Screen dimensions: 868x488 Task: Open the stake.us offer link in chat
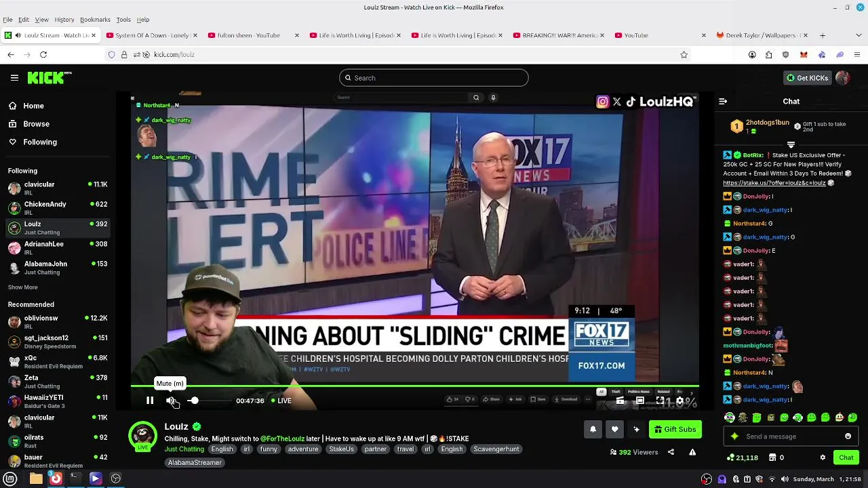click(774, 183)
